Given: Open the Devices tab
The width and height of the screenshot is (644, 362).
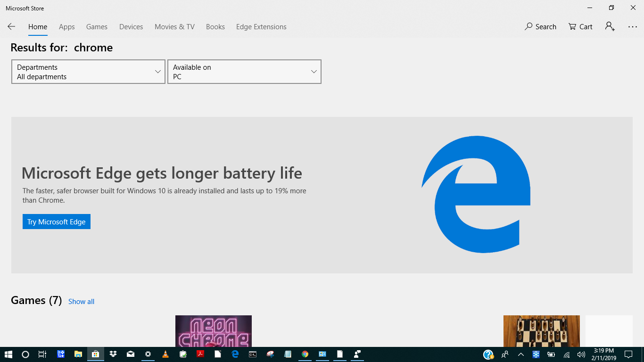Looking at the screenshot, I should pyautogui.click(x=131, y=27).
